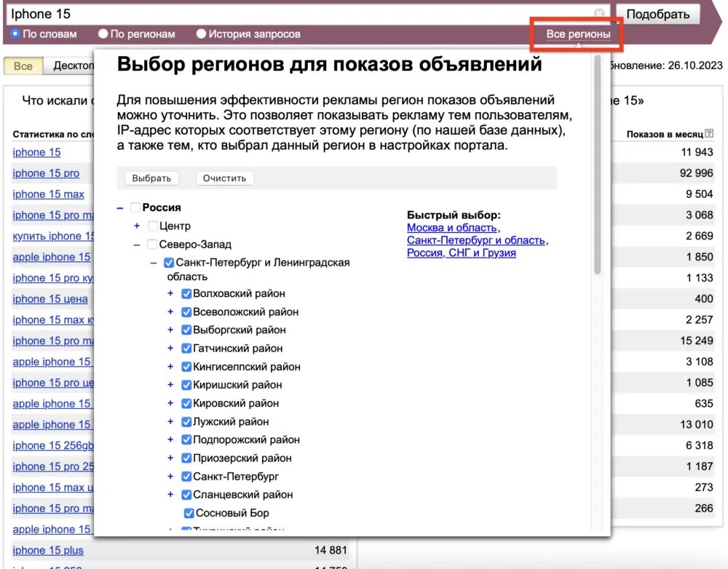
Task: Select the По словам radio button
Action: tap(15, 34)
